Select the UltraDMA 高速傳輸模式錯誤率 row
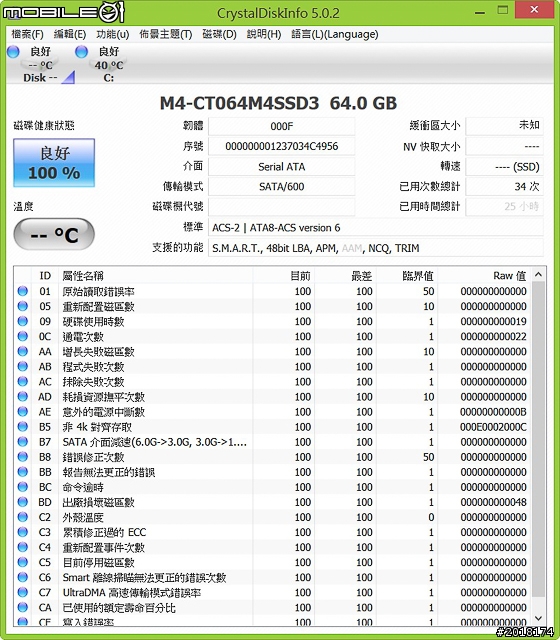 click(273, 592)
